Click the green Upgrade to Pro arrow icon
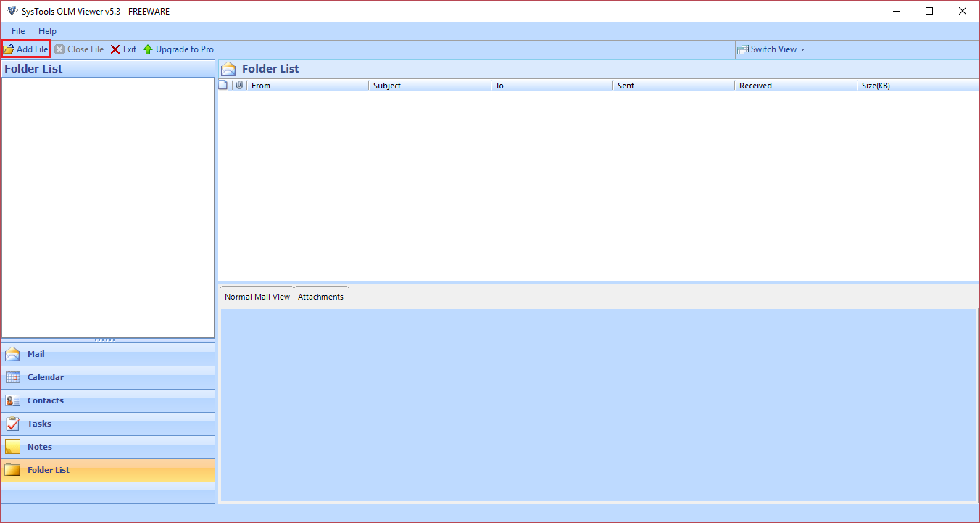This screenshot has width=980, height=523. 148,49
